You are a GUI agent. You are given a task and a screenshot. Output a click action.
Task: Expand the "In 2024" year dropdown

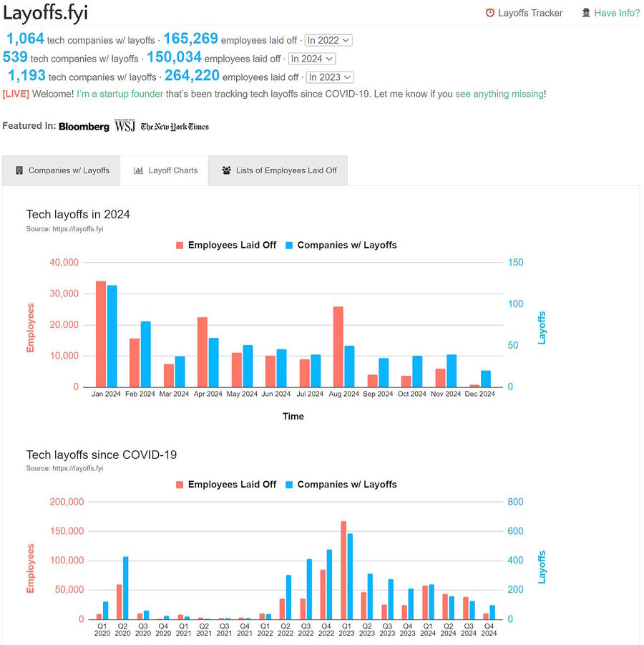click(312, 59)
